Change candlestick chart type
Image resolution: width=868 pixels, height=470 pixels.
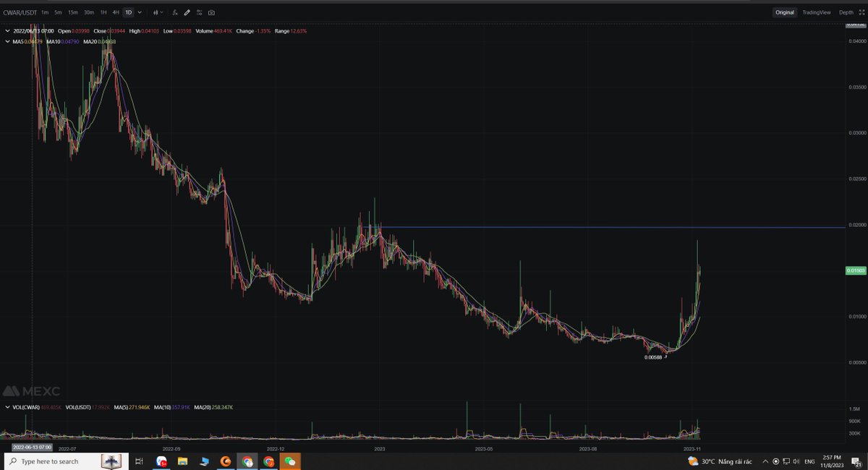[x=158, y=12]
